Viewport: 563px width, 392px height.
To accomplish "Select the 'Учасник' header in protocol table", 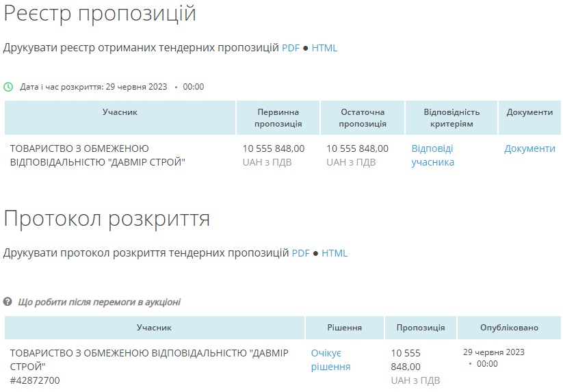I will click(x=154, y=328).
